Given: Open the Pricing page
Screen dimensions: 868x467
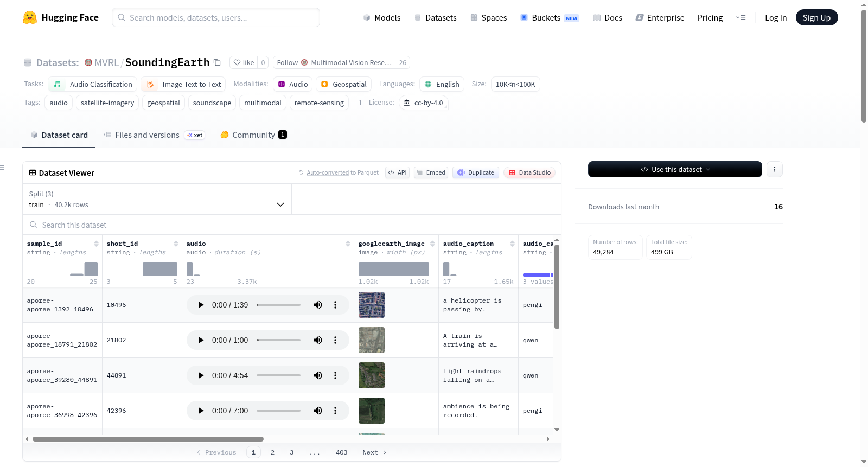Looking at the screenshot, I should coord(710,18).
